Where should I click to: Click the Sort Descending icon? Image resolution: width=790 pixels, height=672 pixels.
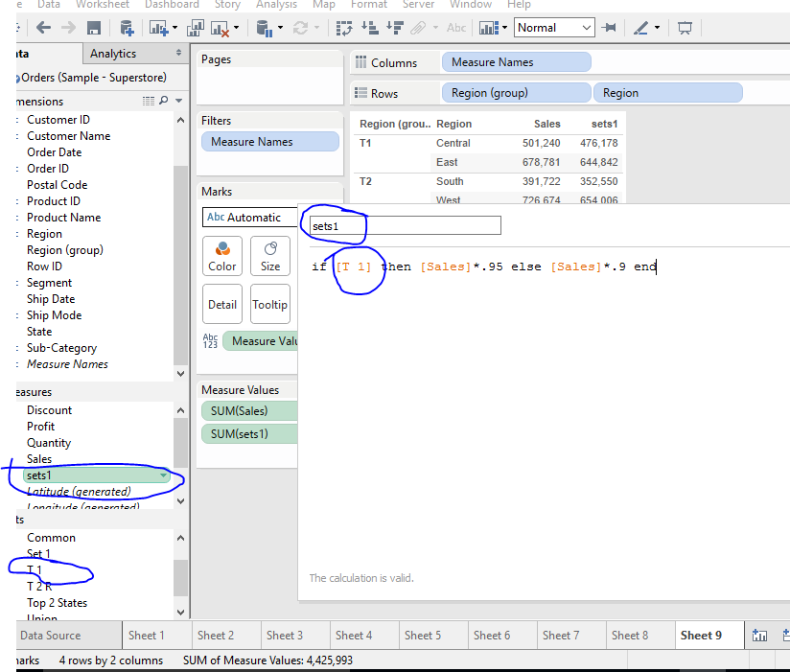tap(395, 28)
